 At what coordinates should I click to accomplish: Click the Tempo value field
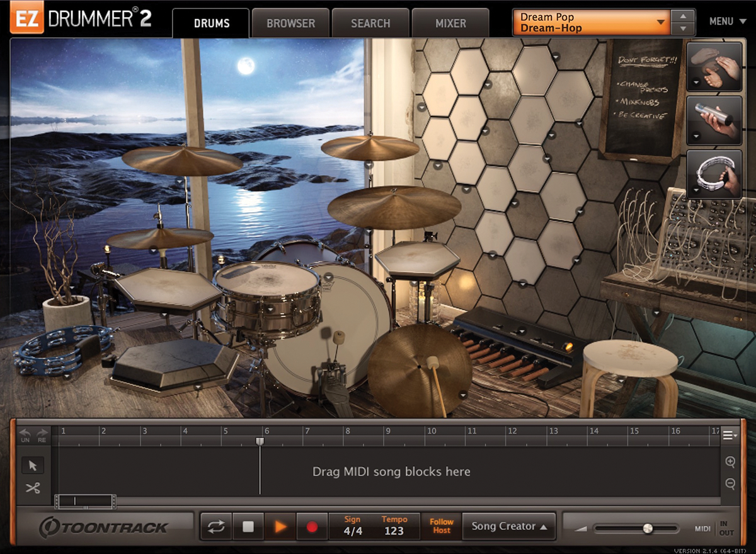(394, 531)
